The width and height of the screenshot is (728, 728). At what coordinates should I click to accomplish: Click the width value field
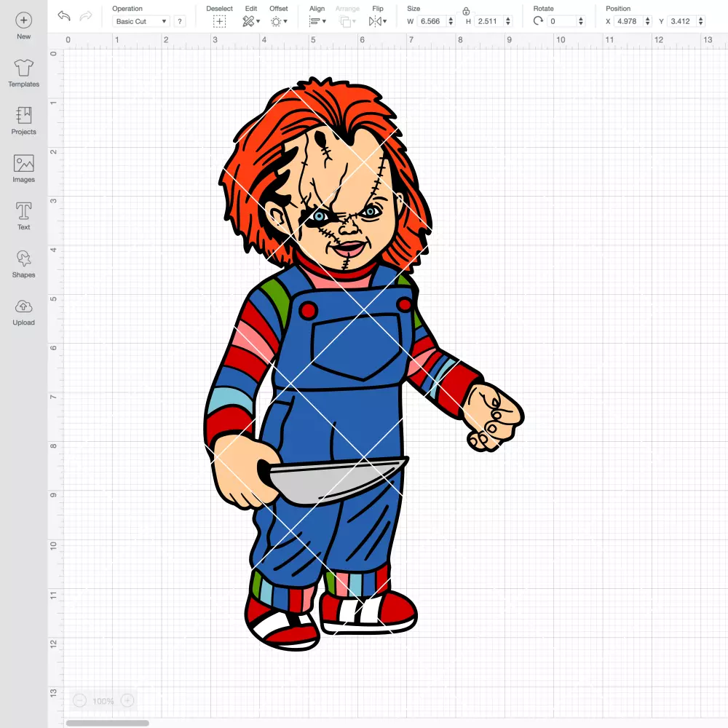431,21
